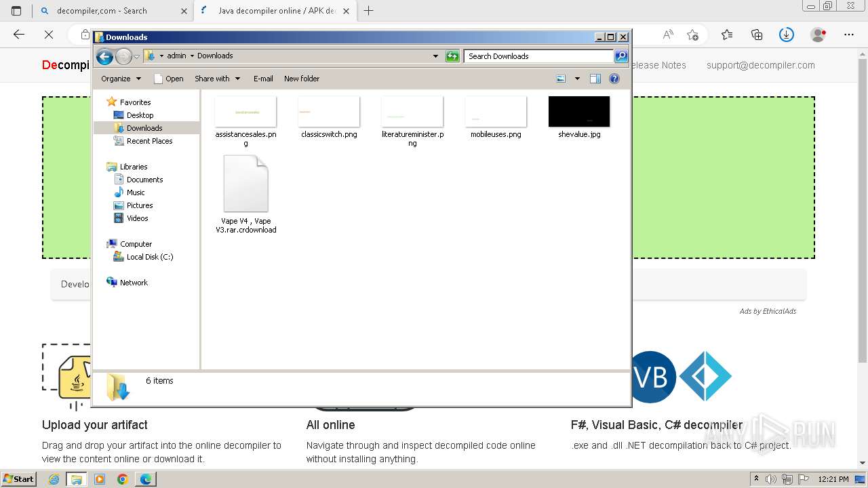The image size is (868, 488).
Task: Open the recent pages dropdown arrow
Action: pos(136,56)
